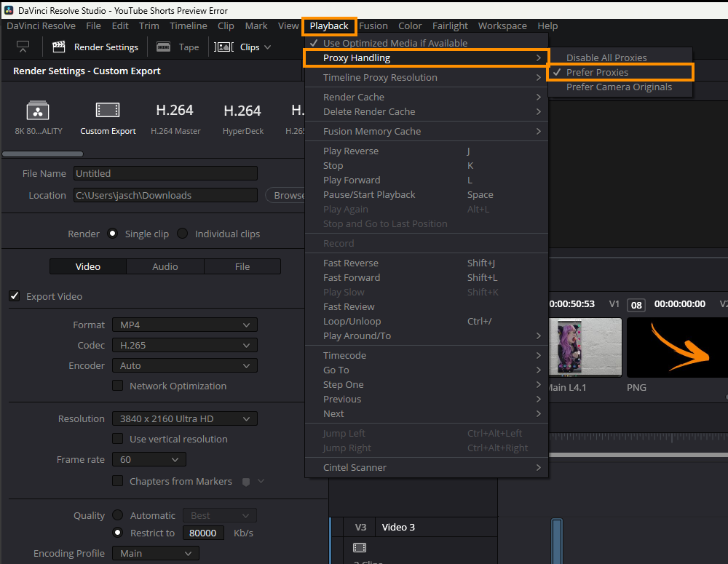This screenshot has height=564, width=728.
Task: Click the Main L4.1 clip thumbnail
Action: pos(585,347)
